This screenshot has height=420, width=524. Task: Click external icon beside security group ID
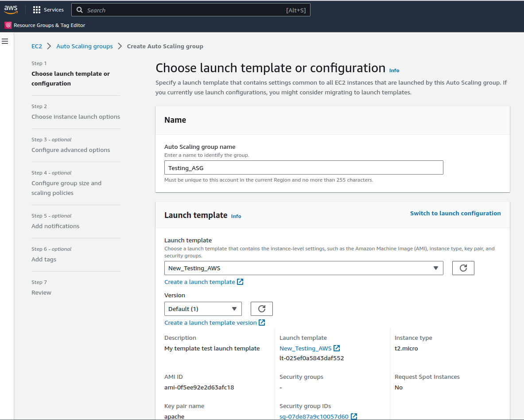coord(354,416)
